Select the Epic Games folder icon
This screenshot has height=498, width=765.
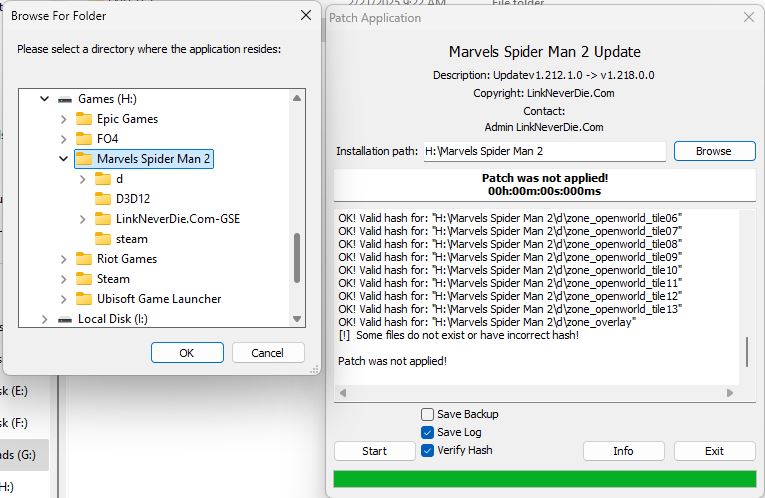pyautogui.click(x=84, y=119)
